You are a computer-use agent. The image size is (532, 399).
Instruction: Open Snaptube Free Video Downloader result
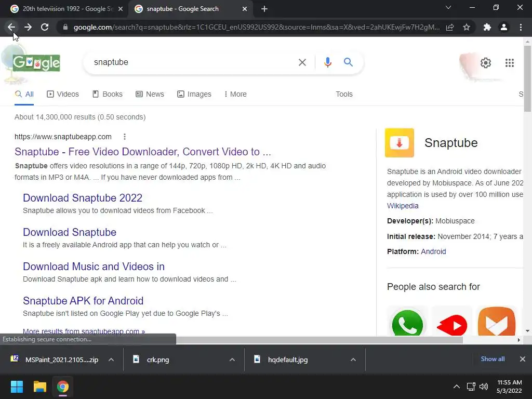click(143, 152)
